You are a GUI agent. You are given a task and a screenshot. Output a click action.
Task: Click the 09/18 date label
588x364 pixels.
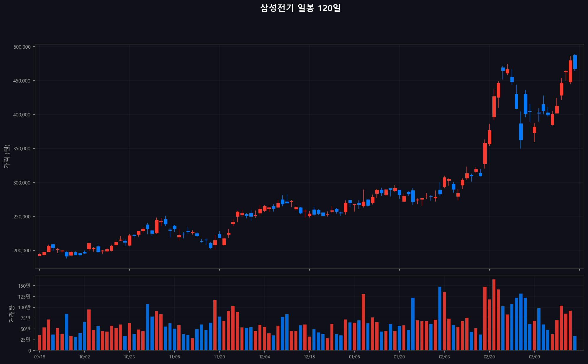[40, 357]
